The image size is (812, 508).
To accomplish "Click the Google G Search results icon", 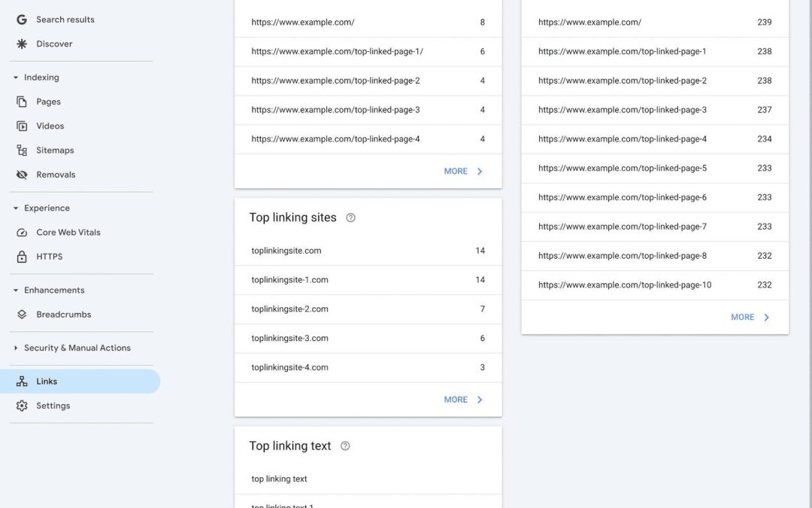I will pyautogui.click(x=22, y=20).
